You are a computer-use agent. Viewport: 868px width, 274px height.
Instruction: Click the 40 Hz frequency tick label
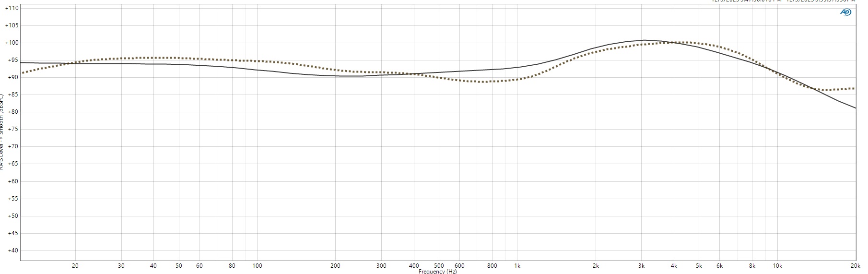(x=153, y=265)
